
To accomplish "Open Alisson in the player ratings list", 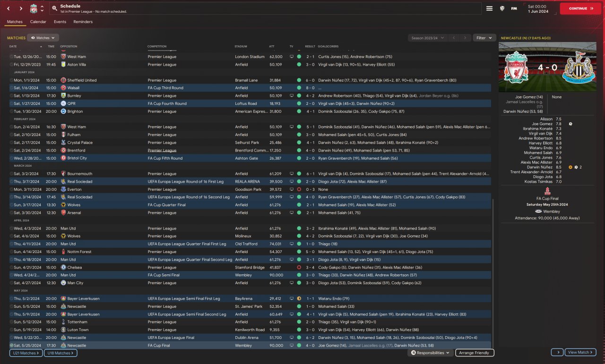I will tap(546, 119).
